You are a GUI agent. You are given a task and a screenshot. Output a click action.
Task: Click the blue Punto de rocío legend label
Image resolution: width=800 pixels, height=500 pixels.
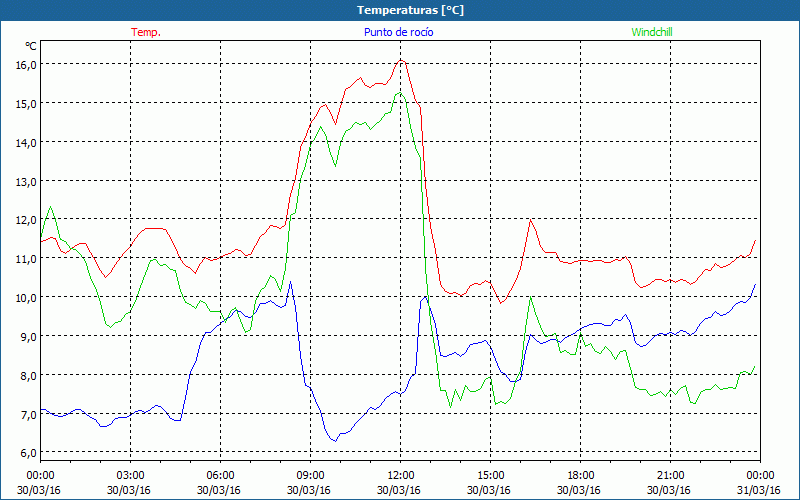[x=398, y=32]
